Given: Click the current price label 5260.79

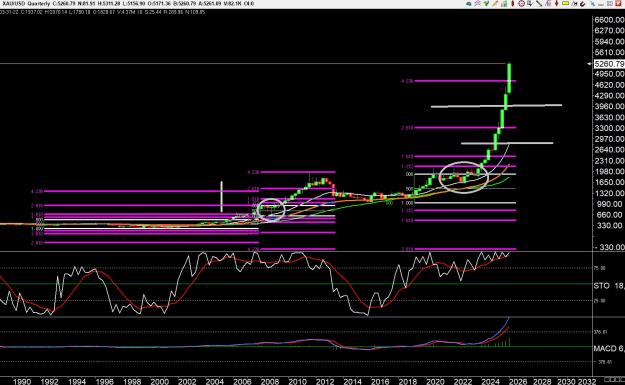Looking at the screenshot, I should [609, 64].
